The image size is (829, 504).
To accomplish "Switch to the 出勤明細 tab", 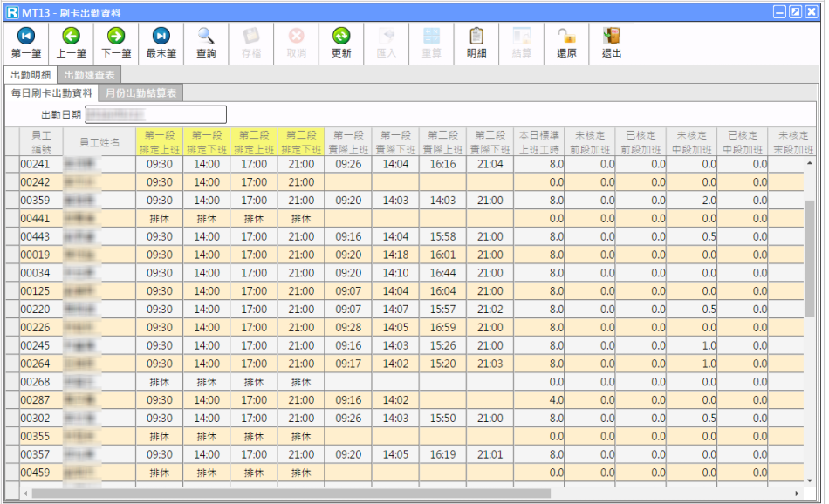I will [31, 75].
